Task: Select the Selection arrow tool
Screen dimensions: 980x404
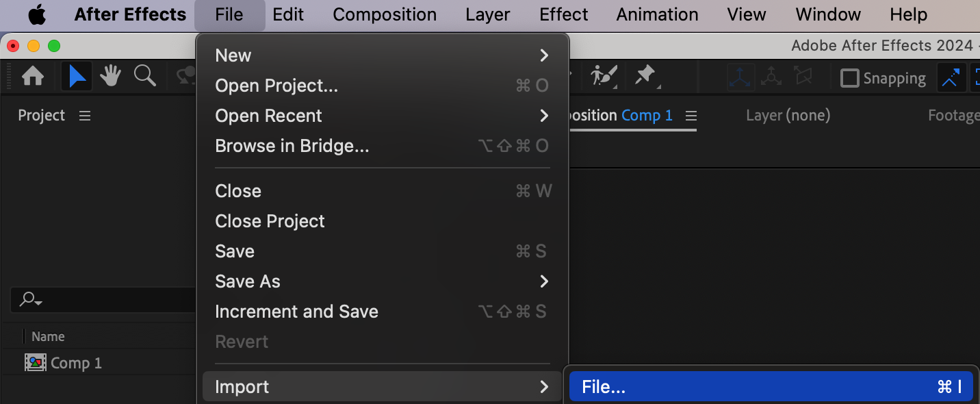Action: (x=77, y=77)
